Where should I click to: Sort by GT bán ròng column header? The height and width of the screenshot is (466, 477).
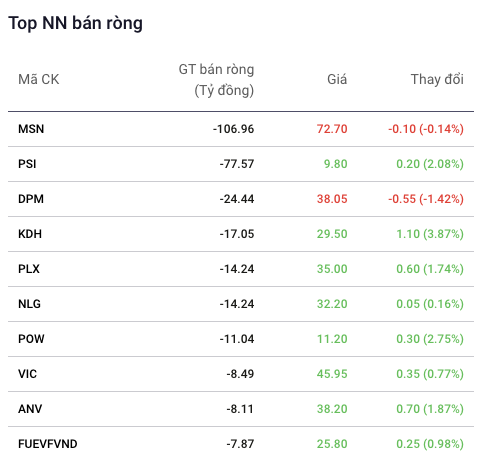216,80
